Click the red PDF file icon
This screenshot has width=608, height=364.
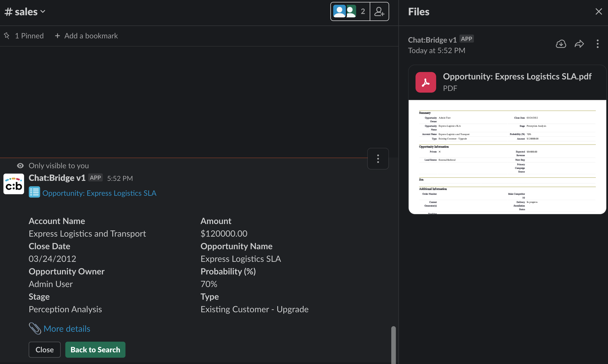pos(425,82)
